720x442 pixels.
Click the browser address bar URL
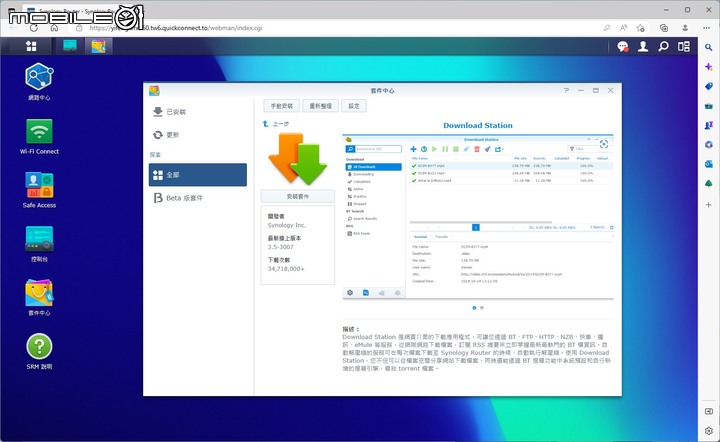tap(176, 28)
